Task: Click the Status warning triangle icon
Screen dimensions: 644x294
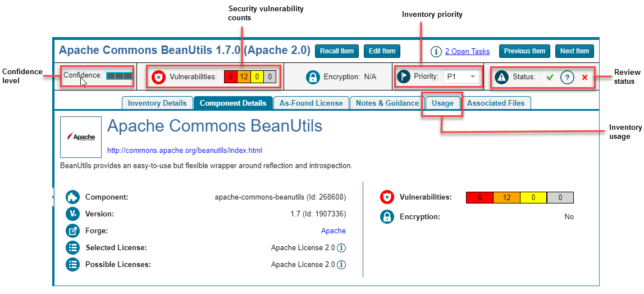Action: tap(501, 77)
